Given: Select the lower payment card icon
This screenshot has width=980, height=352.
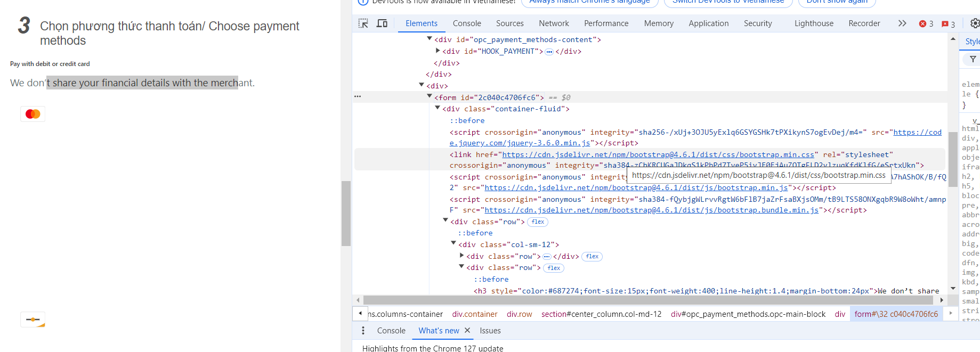Looking at the screenshot, I should click(33, 320).
